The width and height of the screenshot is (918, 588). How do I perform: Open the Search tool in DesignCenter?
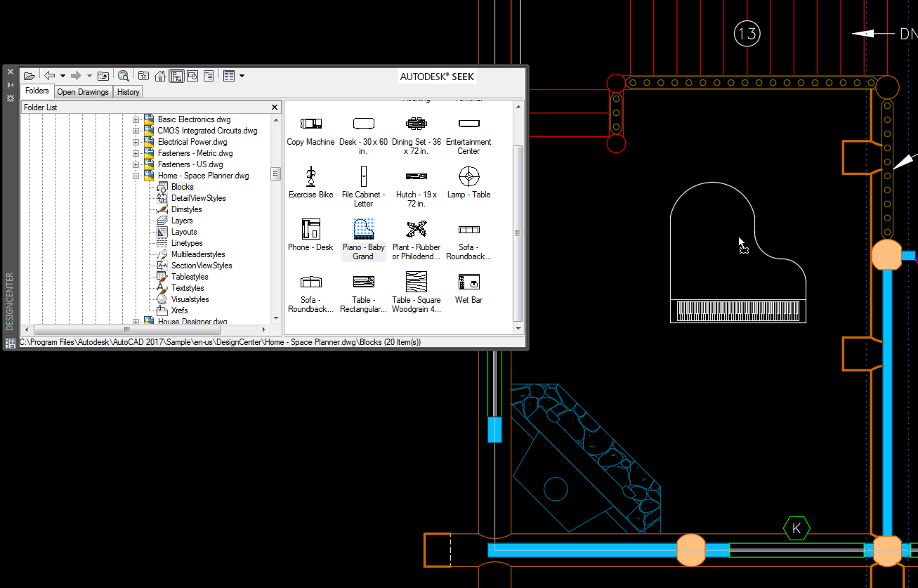point(124,76)
